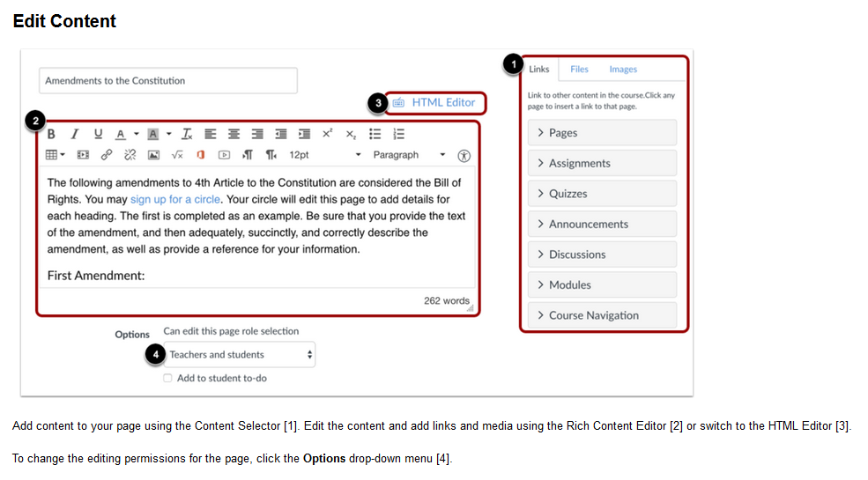Click the embed image icon

pyautogui.click(x=153, y=155)
